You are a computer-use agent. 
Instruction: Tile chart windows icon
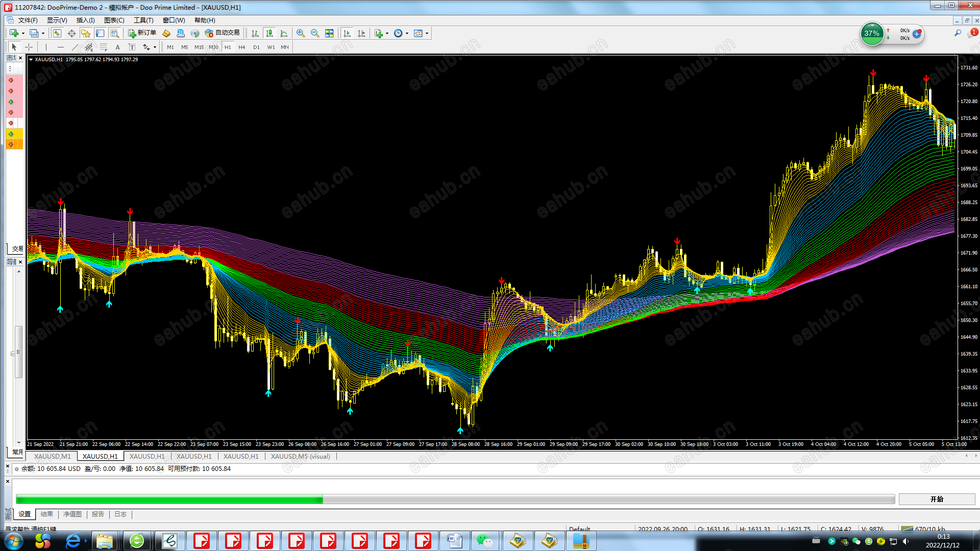[x=329, y=33]
